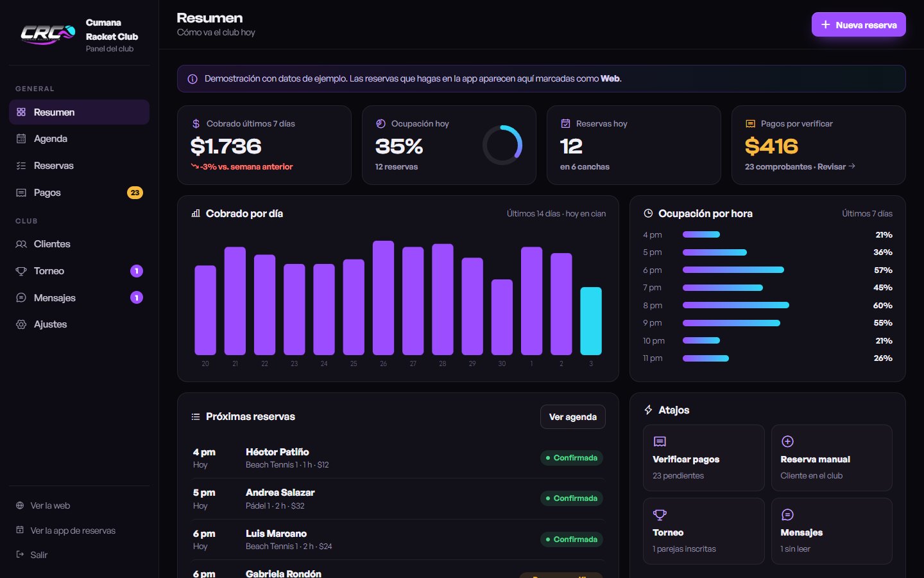The image size is (924, 578).
Task: Click the number 1 badge next to Torneo
Action: pyautogui.click(x=137, y=271)
